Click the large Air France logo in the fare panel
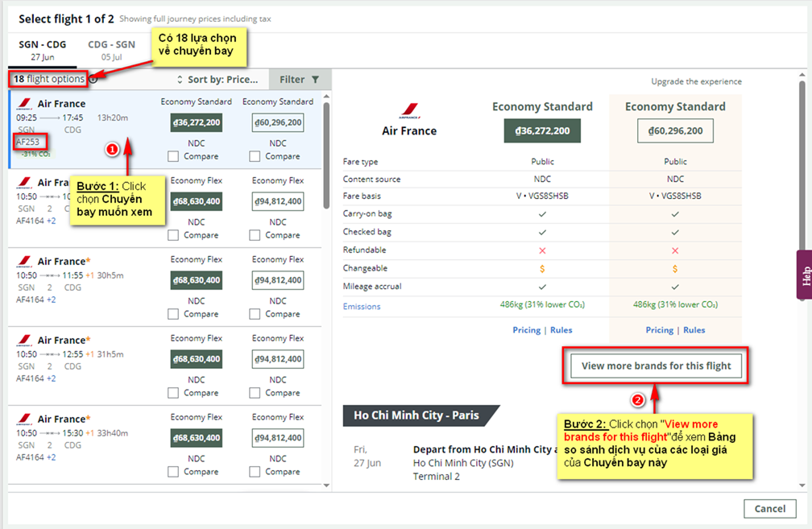Image resolution: width=812 pixels, height=529 pixels. click(409, 111)
